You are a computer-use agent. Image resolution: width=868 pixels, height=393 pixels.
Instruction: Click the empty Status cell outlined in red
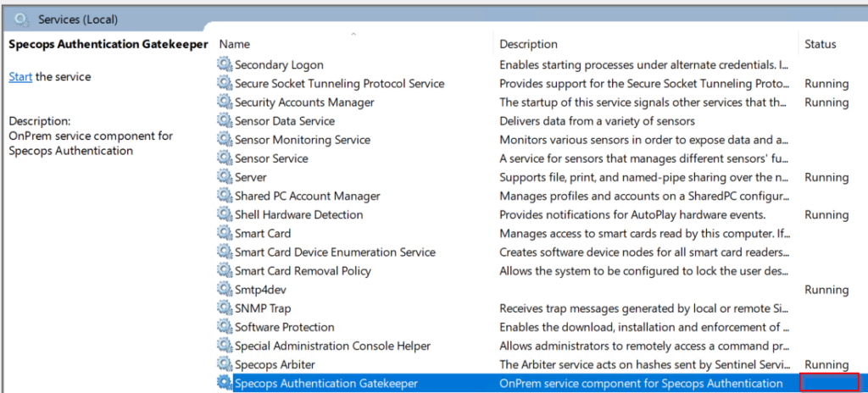click(829, 383)
